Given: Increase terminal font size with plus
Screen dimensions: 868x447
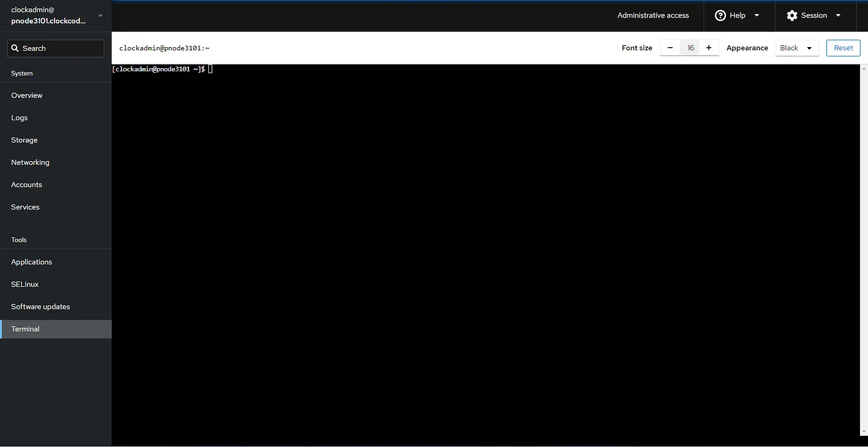Looking at the screenshot, I should [x=709, y=48].
